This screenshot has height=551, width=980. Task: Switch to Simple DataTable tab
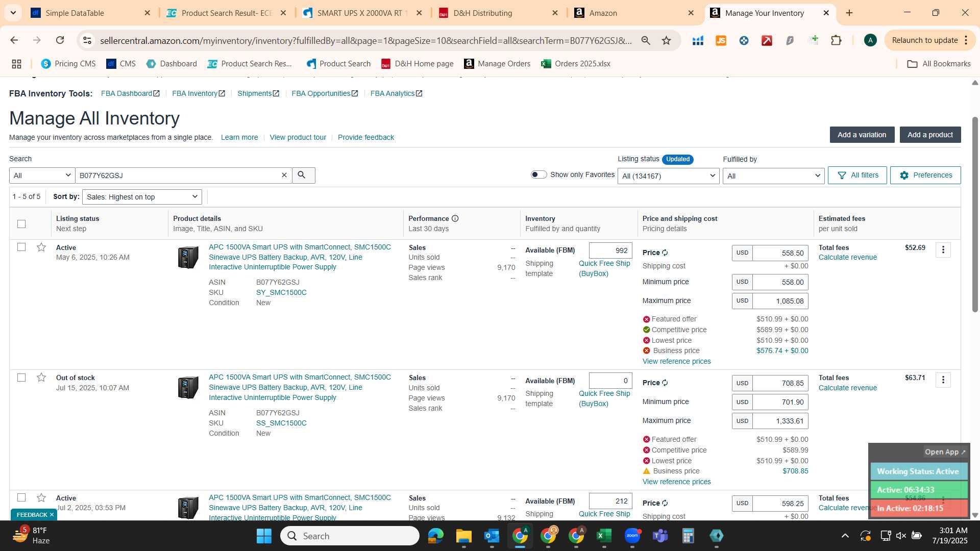point(91,13)
